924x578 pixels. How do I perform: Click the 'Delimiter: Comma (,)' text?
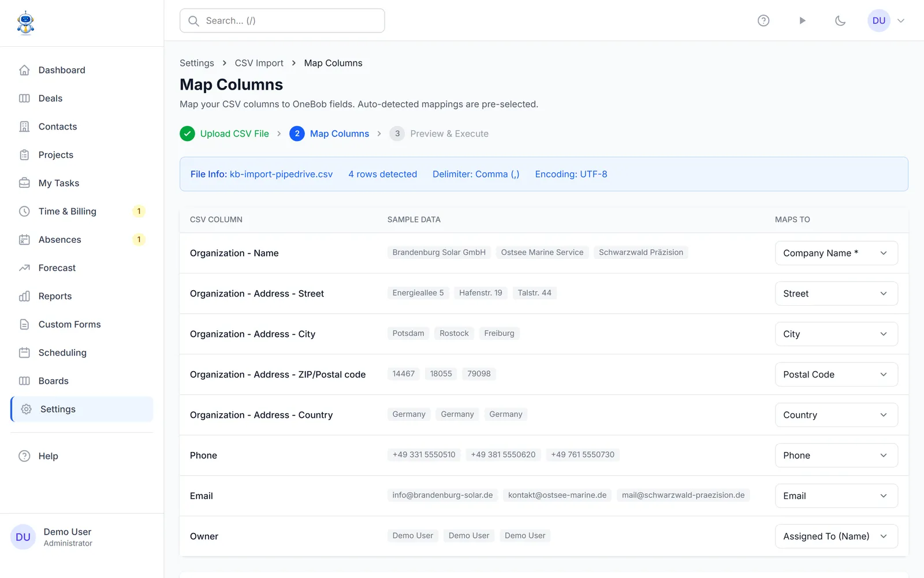476,174
